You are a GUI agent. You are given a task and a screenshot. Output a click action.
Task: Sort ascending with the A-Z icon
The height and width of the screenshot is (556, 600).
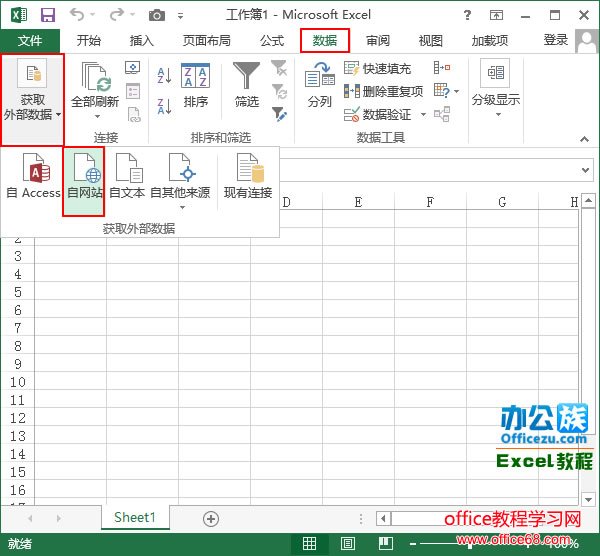tap(165, 75)
